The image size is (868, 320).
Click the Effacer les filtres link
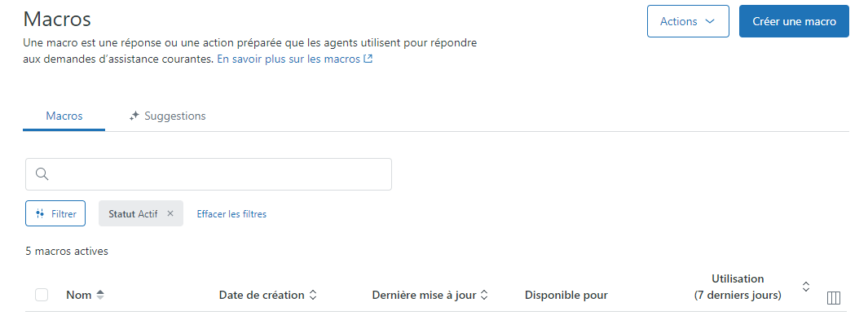[x=231, y=214]
